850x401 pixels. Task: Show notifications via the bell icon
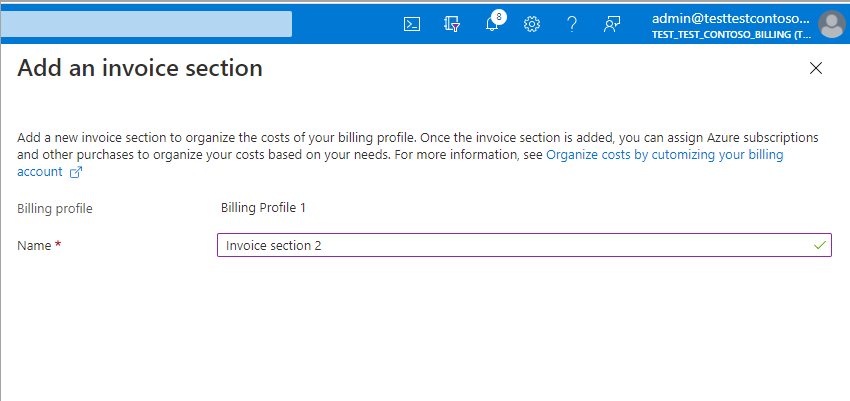coord(491,25)
